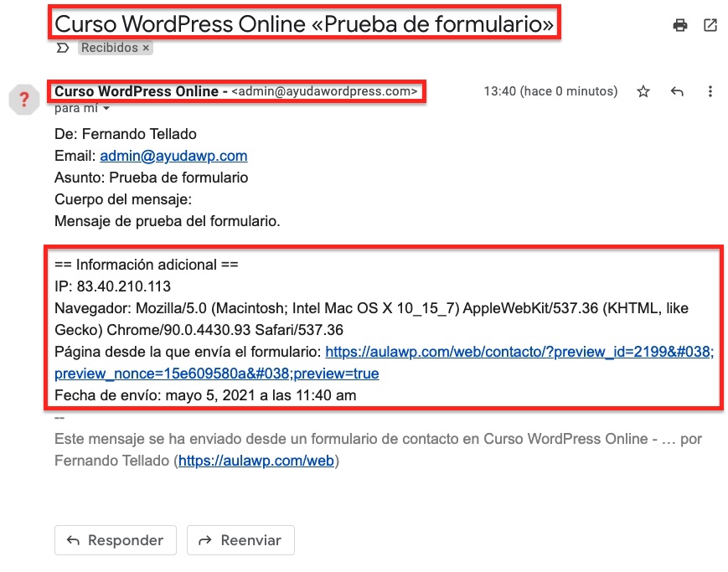Expand the 'para mí' recipient details
Image resolution: width=728 pixels, height=572 pixels.
click(x=106, y=109)
